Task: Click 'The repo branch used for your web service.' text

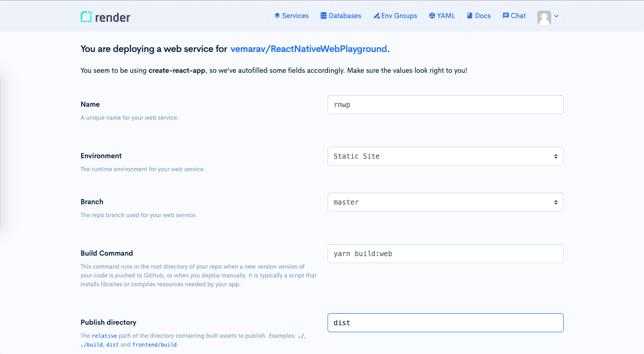Action: pyautogui.click(x=139, y=215)
